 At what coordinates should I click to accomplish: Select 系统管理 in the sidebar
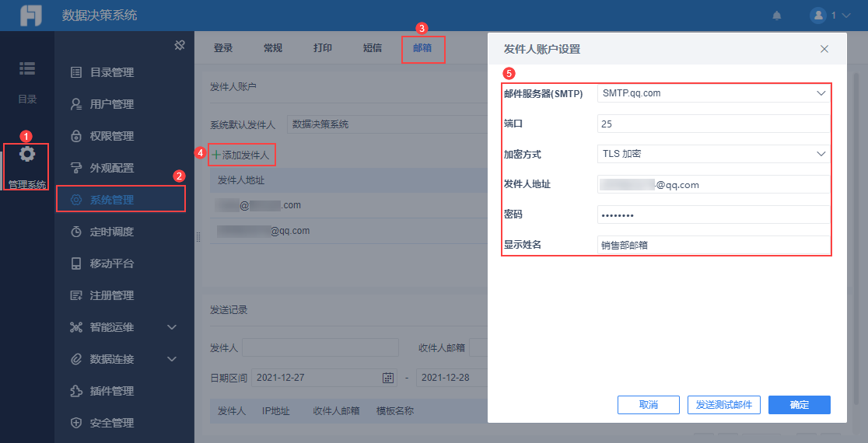click(x=120, y=200)
